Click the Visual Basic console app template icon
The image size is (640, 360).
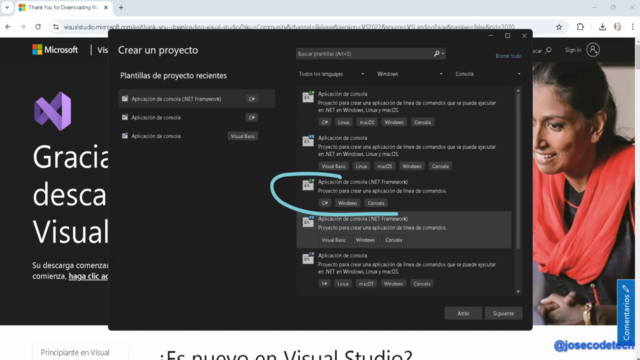(x=308, y=141)
